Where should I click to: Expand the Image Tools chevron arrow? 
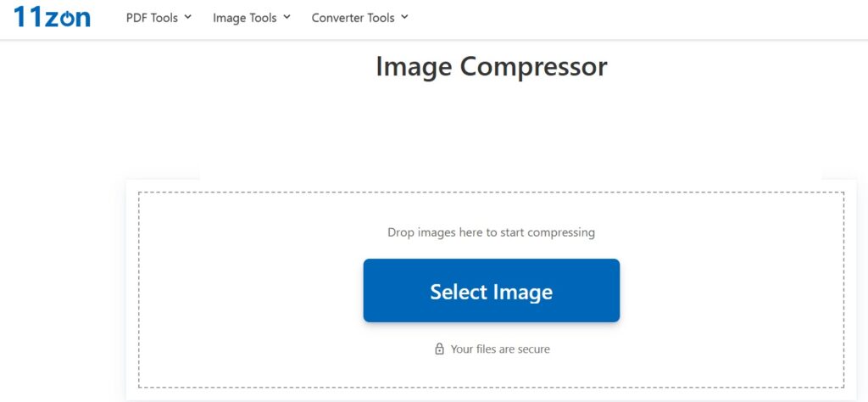287,17
